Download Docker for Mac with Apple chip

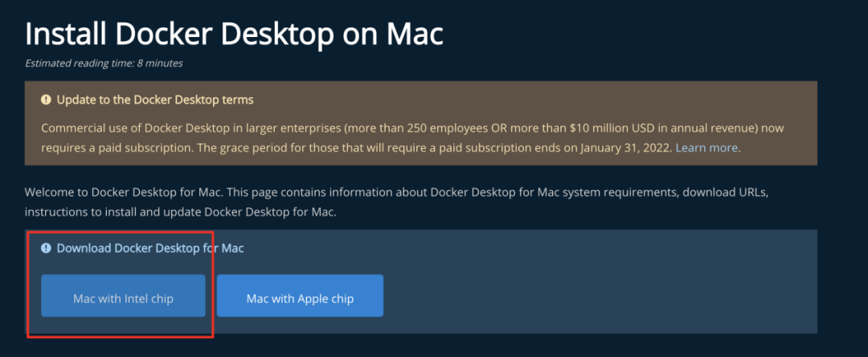pyautogui.click(x=300, y=298)
